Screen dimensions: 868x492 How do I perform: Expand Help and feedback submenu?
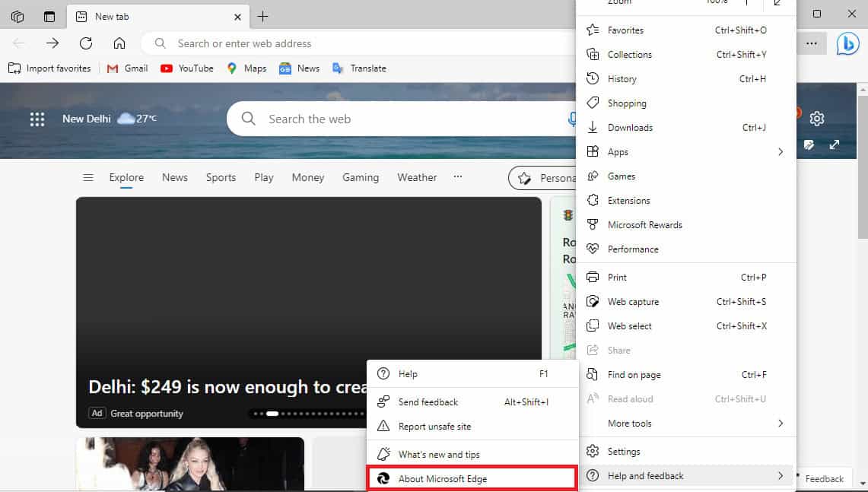click(685, 476)
